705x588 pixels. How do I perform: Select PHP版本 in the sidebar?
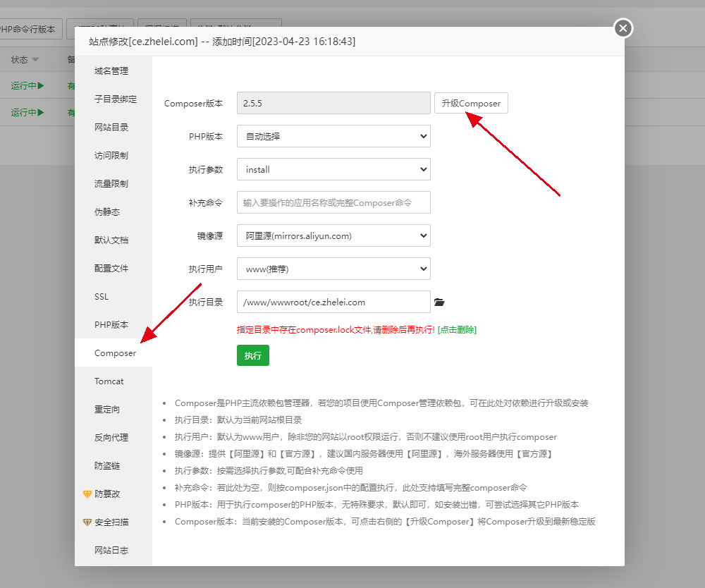click(114, 324)
